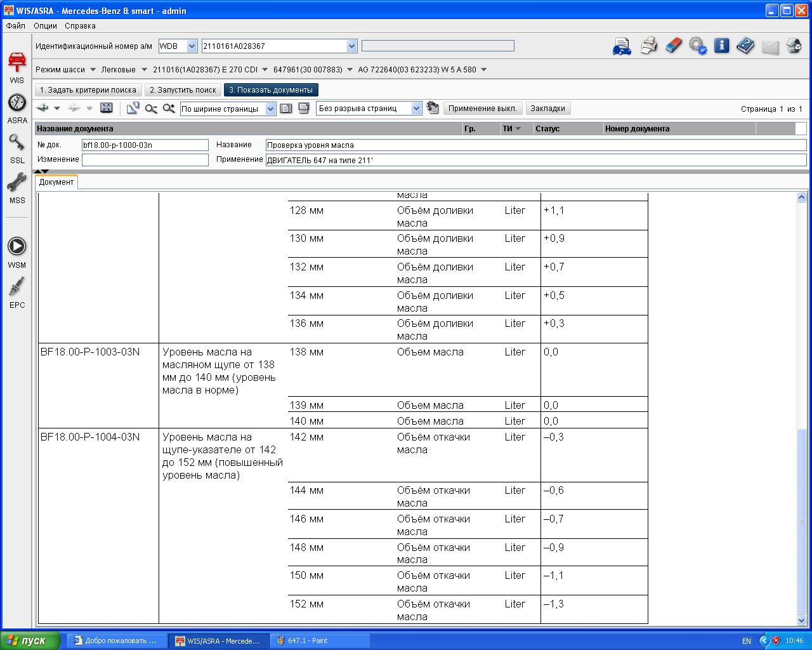
Task: Show info via blue i icon
Action: [721, 45]
